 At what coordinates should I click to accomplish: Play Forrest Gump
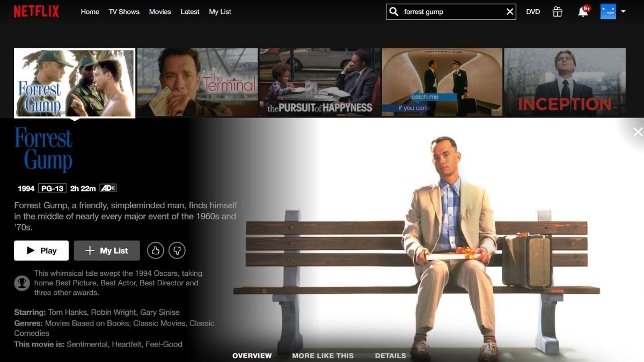pos(41,250)
